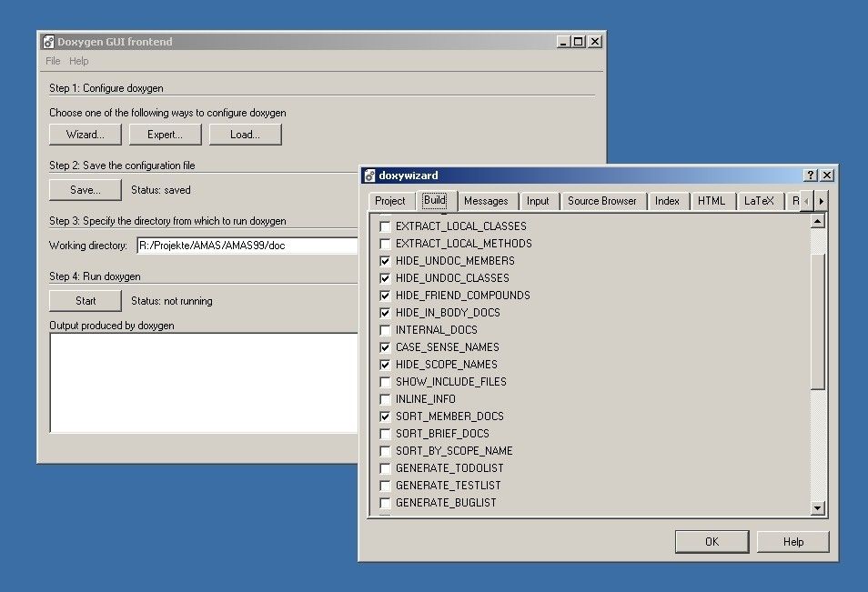Open the File menu
This screenshot has width=868, height=592.
coord(53,61)
